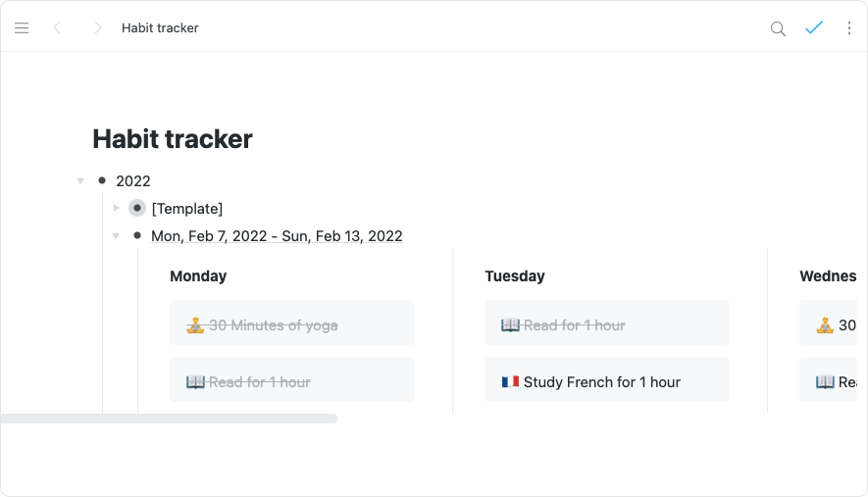
Task: Click the Monday column heading
Action: point(198,276)
